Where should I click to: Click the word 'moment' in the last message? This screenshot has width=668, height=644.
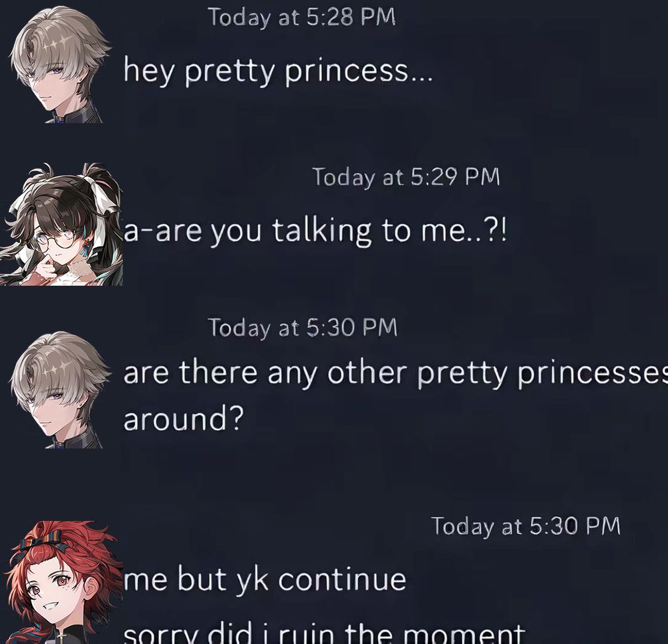pyautogui.click(x=464, y=634)
